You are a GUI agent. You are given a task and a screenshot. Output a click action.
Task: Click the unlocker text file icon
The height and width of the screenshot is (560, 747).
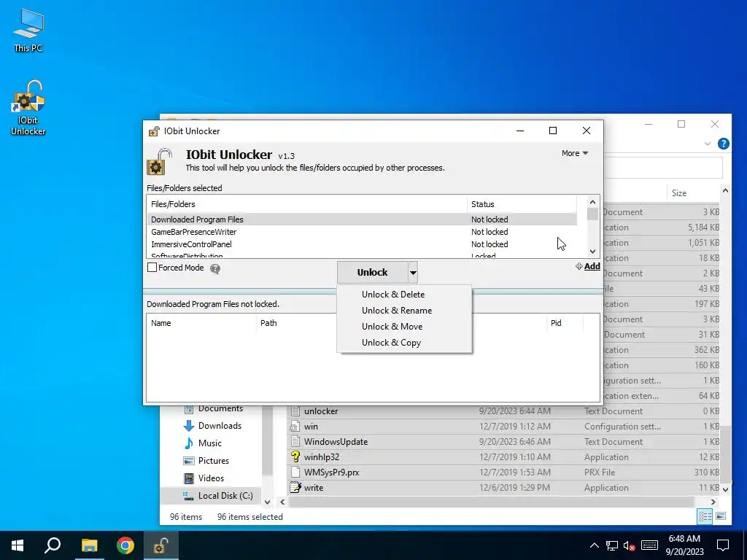tap(295, 411)
